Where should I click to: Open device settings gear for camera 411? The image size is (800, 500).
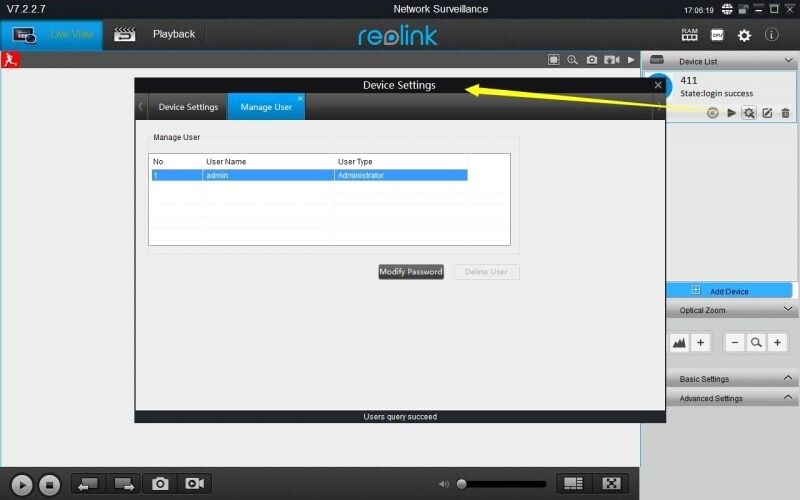pos(749,113)
